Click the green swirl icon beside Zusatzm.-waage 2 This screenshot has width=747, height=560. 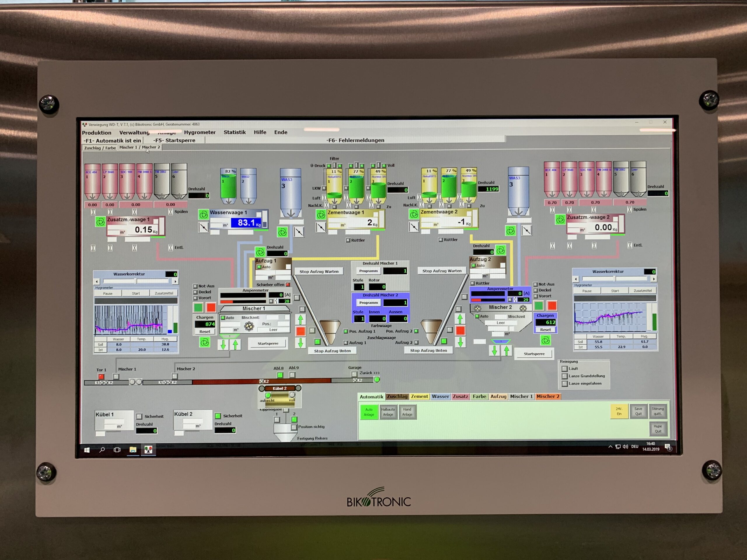point(560,220)
